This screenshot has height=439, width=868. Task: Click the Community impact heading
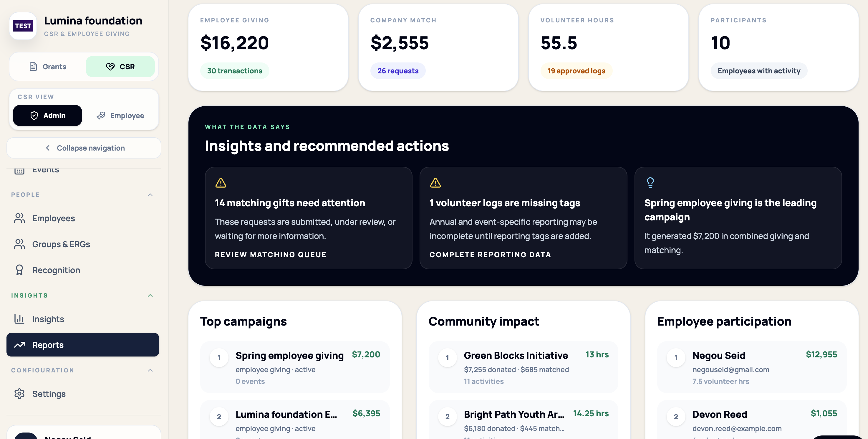pyautogui.click(x=483, y=322)
